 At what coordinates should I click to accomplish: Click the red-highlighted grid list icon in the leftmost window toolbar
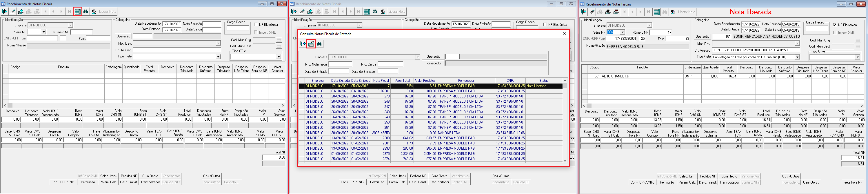[x=77, y=12]
